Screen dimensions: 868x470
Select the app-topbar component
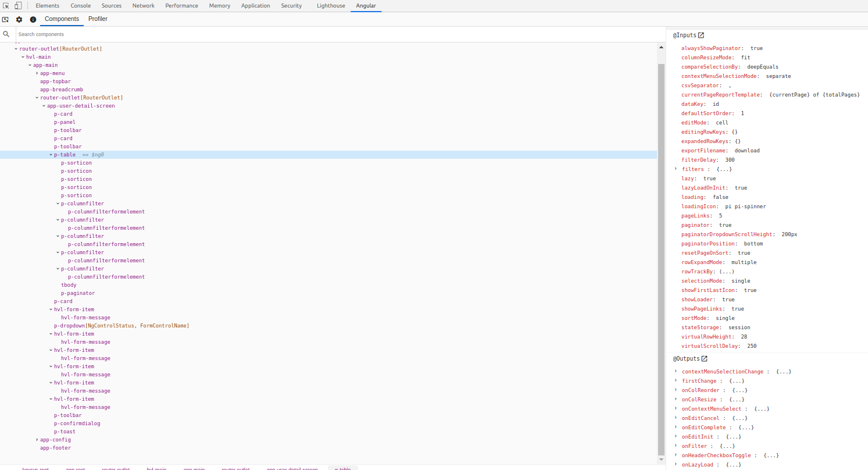(55, 81)
